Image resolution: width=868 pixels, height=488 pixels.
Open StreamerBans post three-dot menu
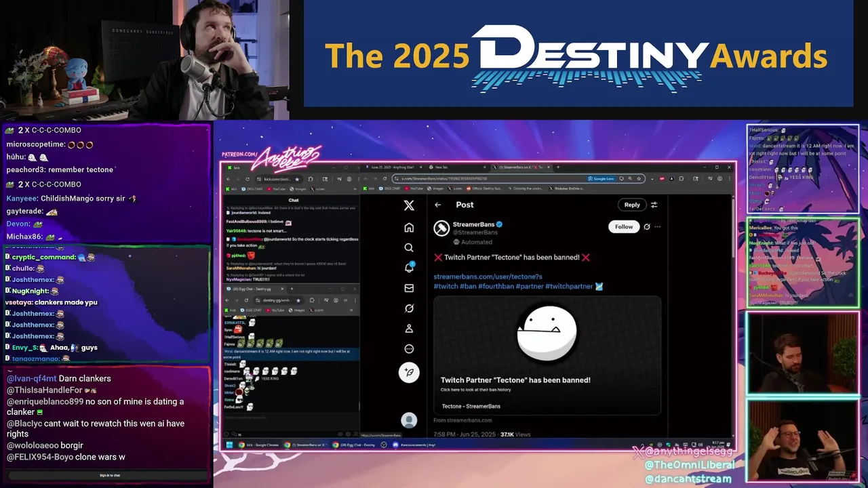(x=657, y=227)
